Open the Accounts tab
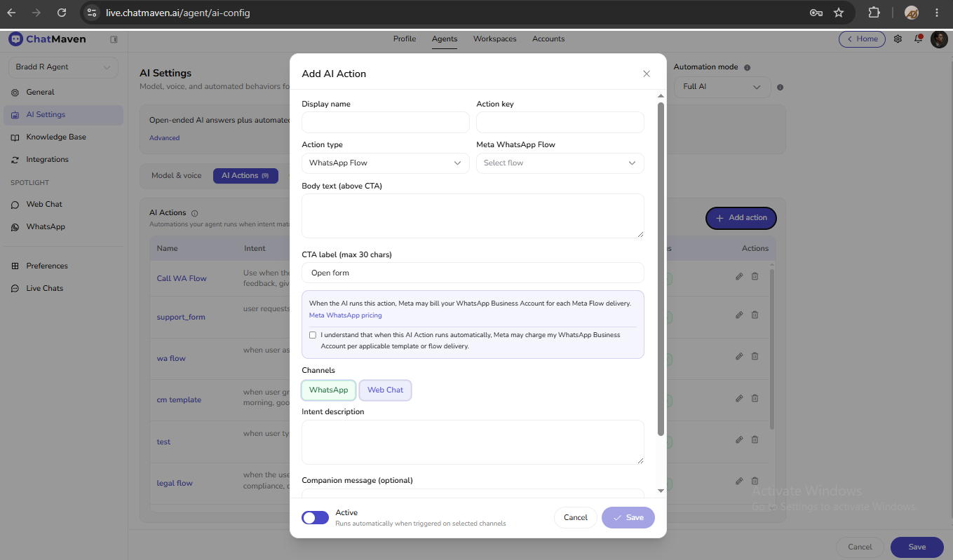 coord(548,39)
